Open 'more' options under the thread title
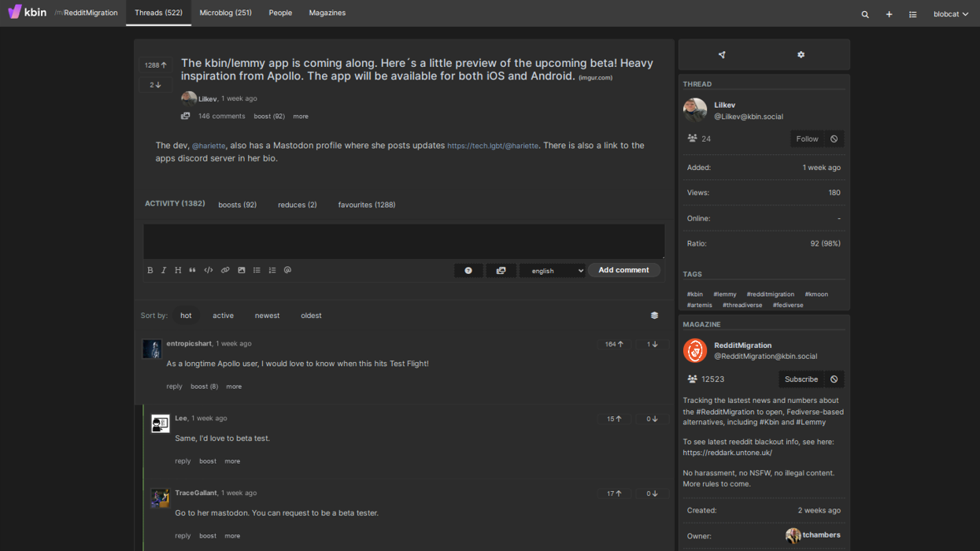 (x=301, y=116)
